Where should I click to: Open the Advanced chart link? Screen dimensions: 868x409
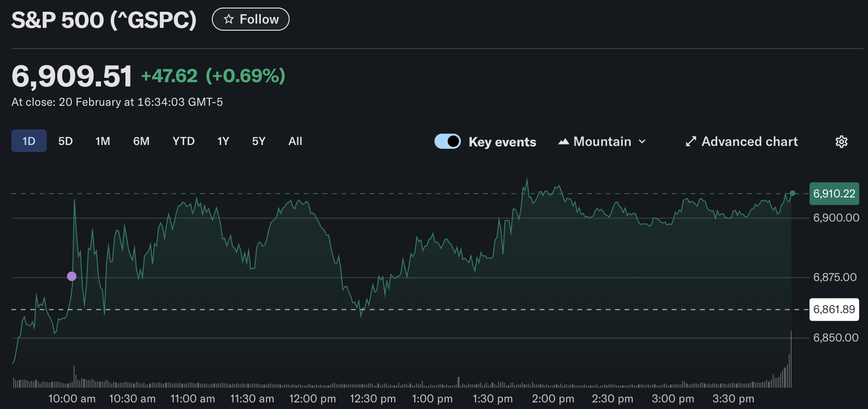(x=741, y=142)
